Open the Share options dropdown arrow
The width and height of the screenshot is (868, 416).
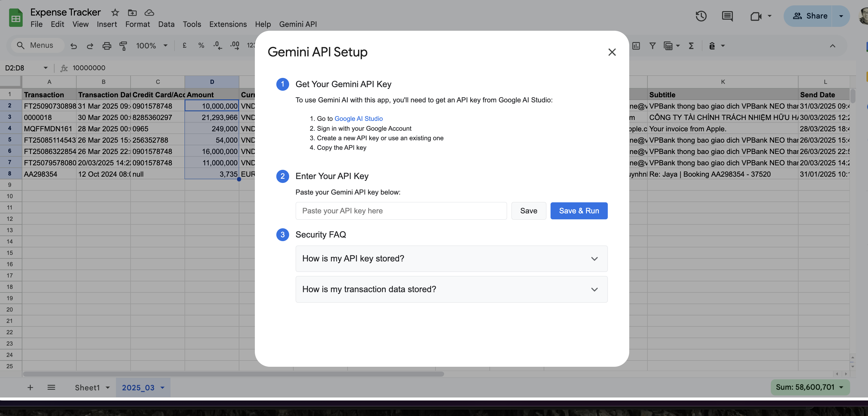(x=841, y=16)
